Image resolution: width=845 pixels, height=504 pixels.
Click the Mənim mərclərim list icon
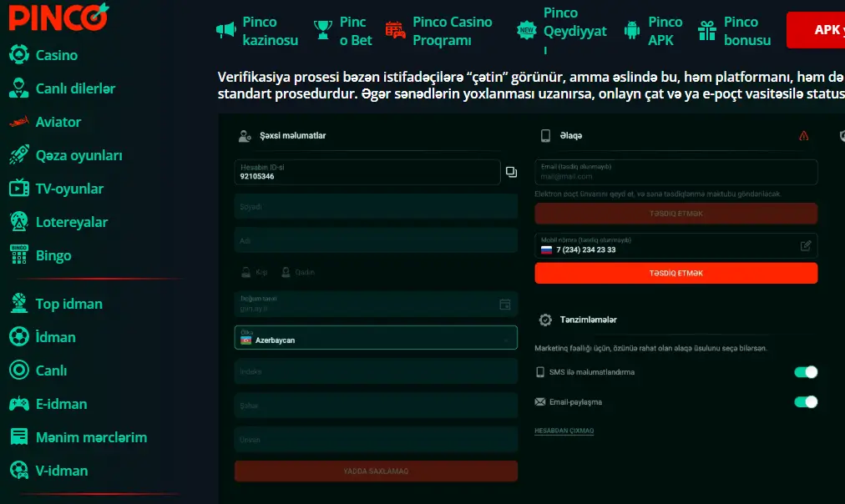(19, 437)
